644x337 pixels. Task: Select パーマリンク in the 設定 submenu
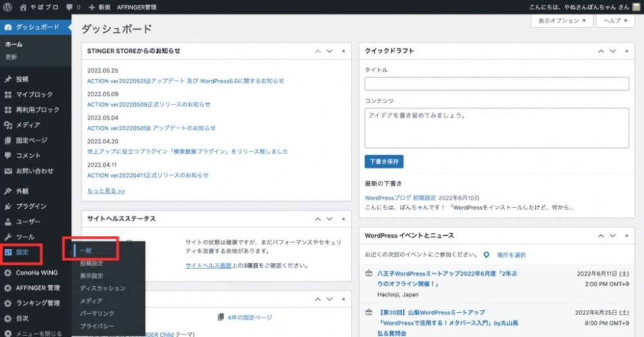click(x=97, y=314)
